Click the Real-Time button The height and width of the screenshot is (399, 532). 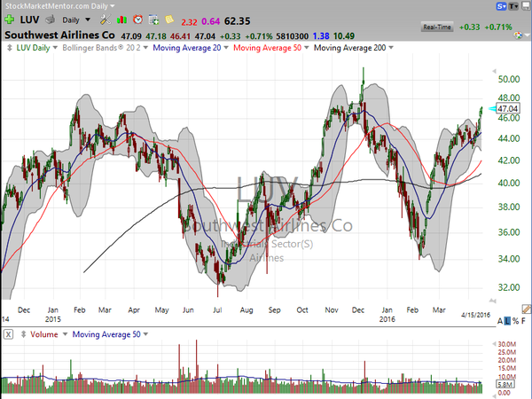point(437,27)
